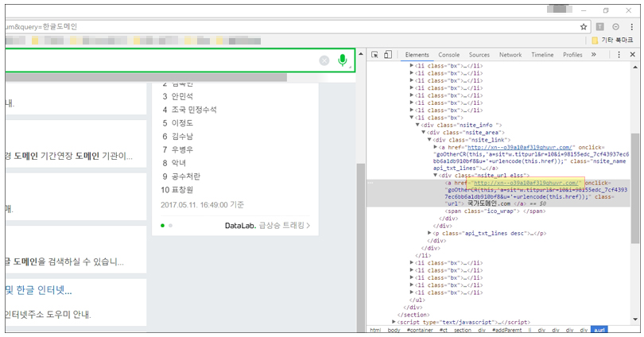The height and width of the screenshot is (337, 644).
Task: Toggle the device toolbar icon in DevTools
Action: (388, 55)
